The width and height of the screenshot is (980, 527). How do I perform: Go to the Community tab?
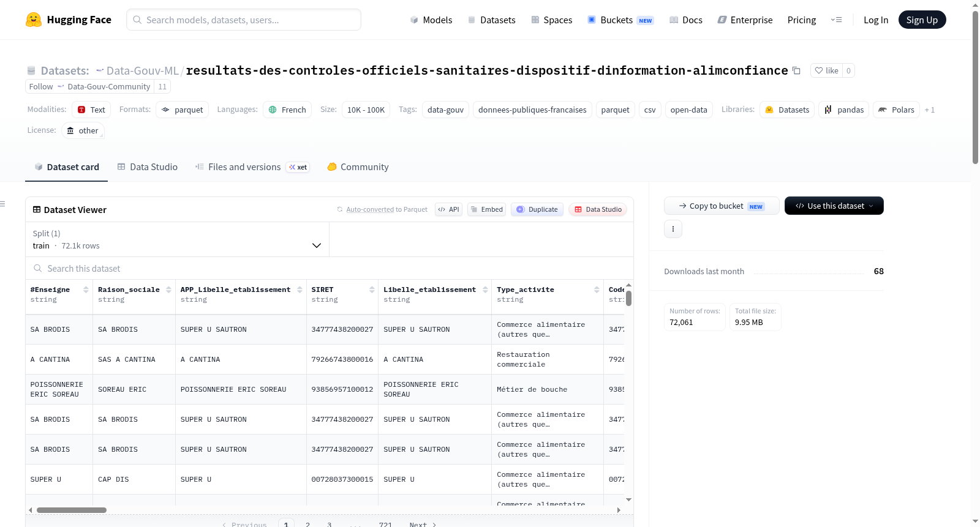point(358,166)
